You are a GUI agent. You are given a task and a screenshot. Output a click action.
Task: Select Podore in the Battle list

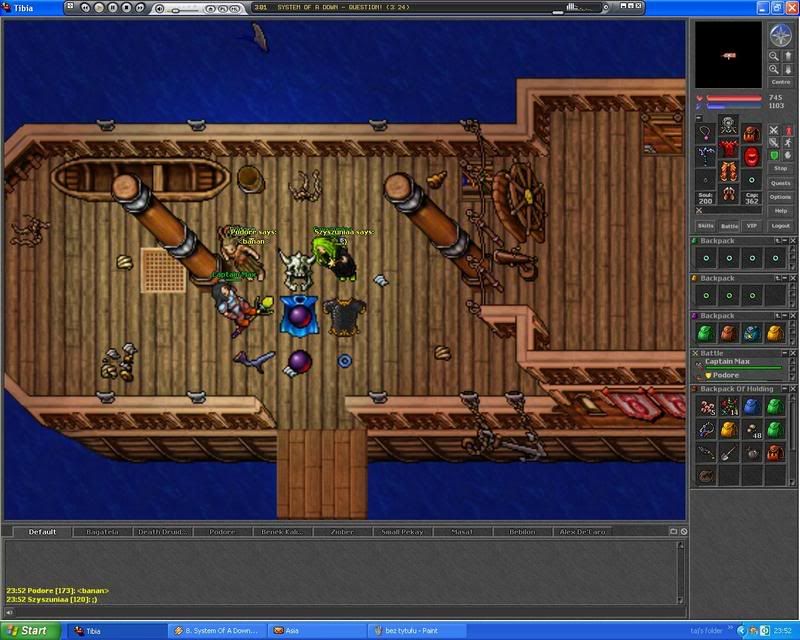point(740,376)
